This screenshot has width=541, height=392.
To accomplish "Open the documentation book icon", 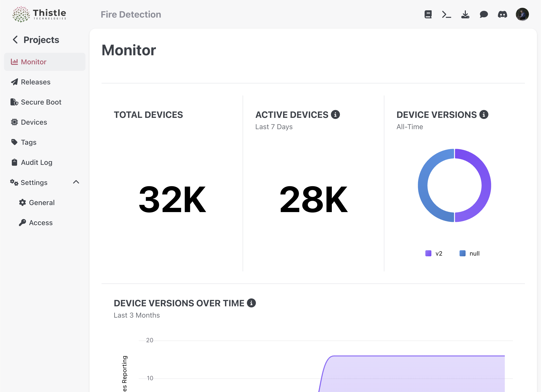I will pyautogui.click(x=428, y=14).
